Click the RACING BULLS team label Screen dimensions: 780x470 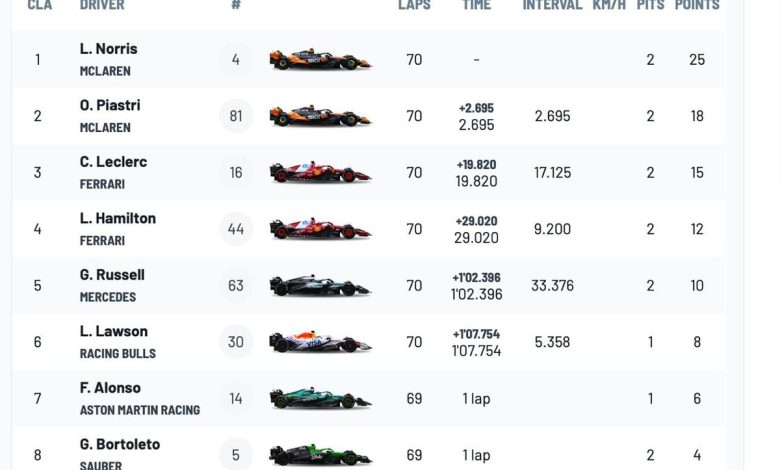[x=118, y=354]
